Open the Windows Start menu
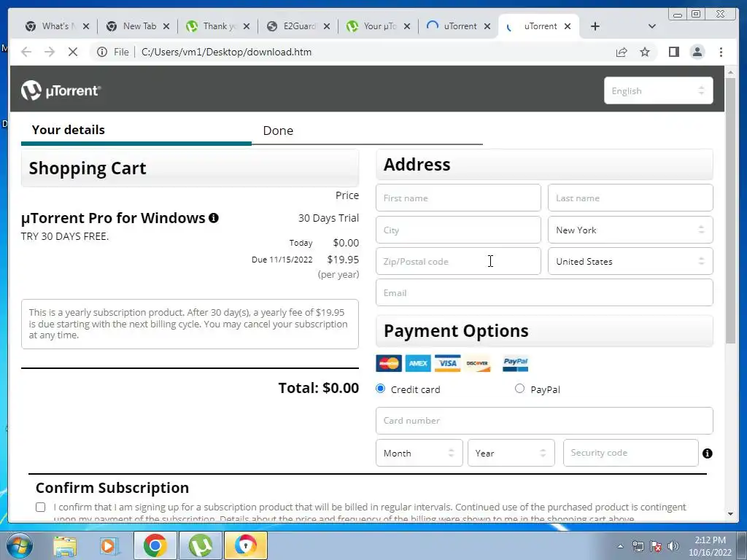Image resolution: width=747 pixels, height=560 pixels. pyautogui.click(x=20, y=545)
